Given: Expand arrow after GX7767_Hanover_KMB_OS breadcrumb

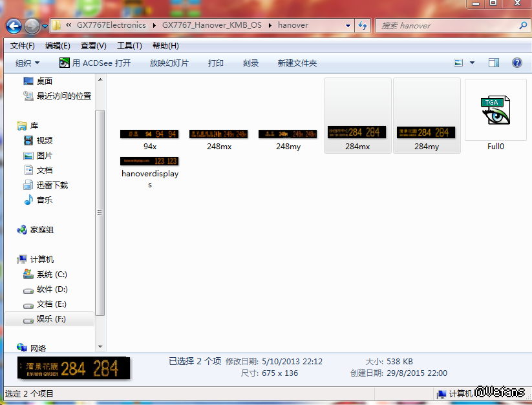Looking at the screenshot, I should pos(270,25).
